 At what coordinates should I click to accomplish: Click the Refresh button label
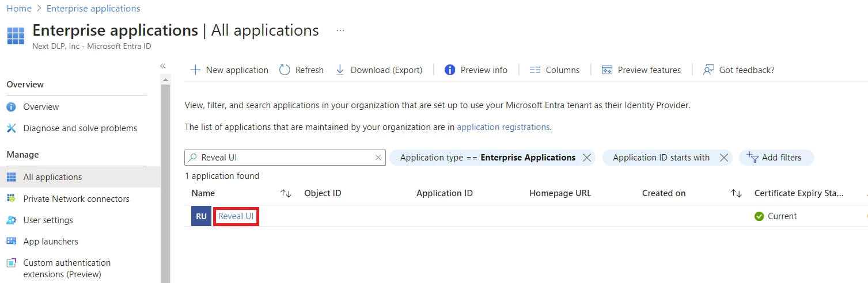coord(309,70)
